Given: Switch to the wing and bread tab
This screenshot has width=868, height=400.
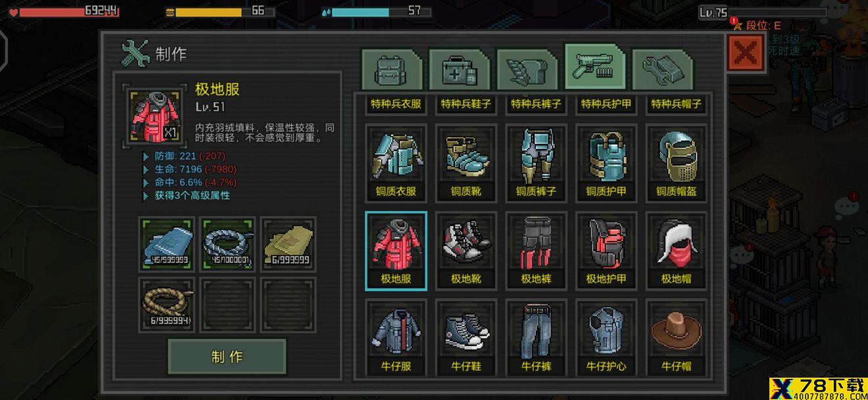Looking at the screenshot, I should [527, 68].
